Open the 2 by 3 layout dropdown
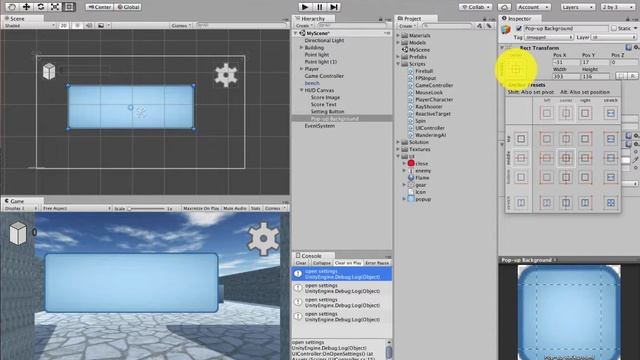 click(x=618, y=7)
